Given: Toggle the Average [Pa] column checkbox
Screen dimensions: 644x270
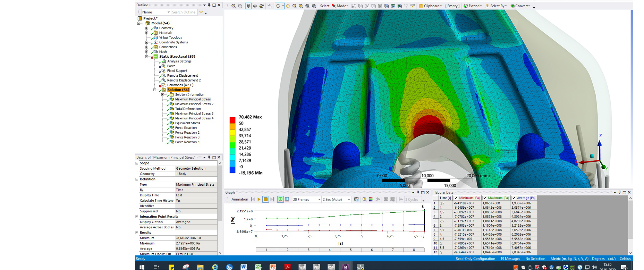Looking at the screenshot, I should [514, 198].
